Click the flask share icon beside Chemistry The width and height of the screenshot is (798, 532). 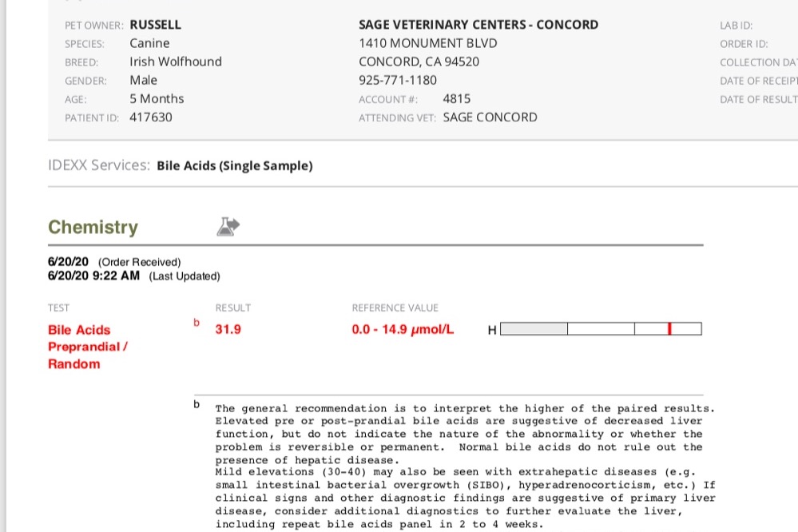point(228,227)
